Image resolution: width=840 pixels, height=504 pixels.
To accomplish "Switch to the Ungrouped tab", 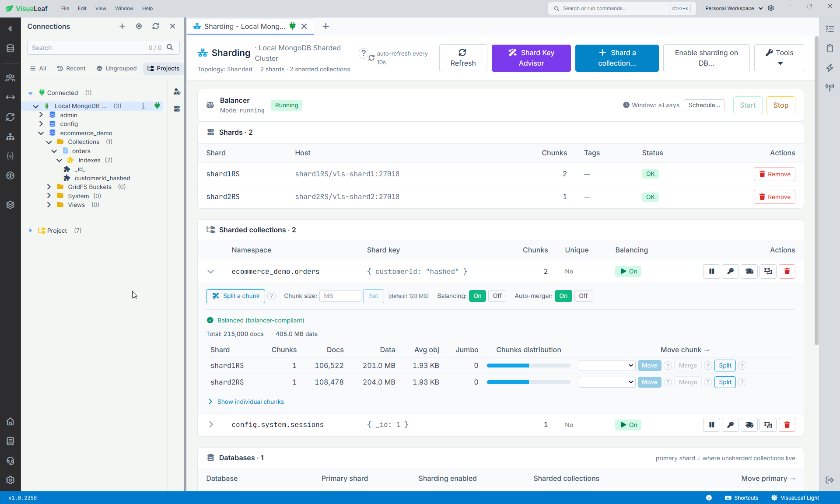I will click(116, 68).
